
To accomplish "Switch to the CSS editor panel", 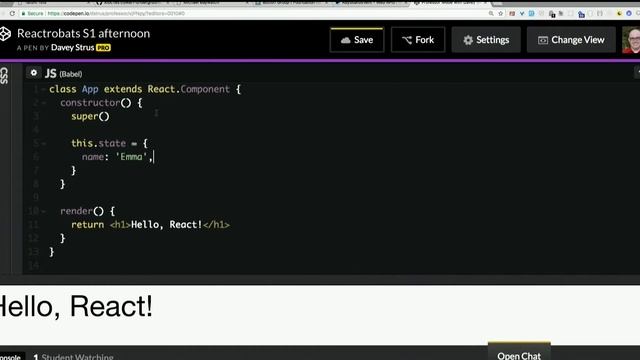I will tap(4, 76).
